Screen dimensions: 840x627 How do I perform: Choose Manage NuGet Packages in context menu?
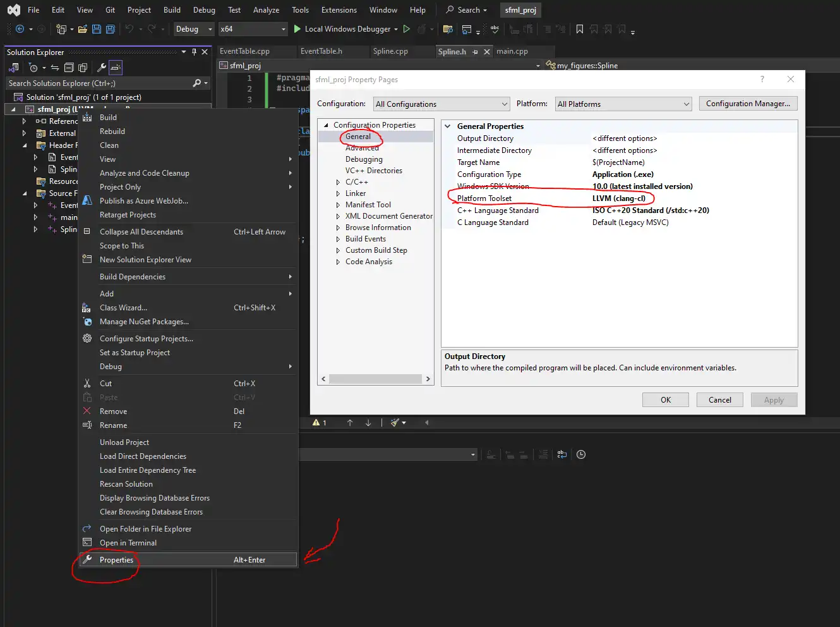tap(188, 322)
